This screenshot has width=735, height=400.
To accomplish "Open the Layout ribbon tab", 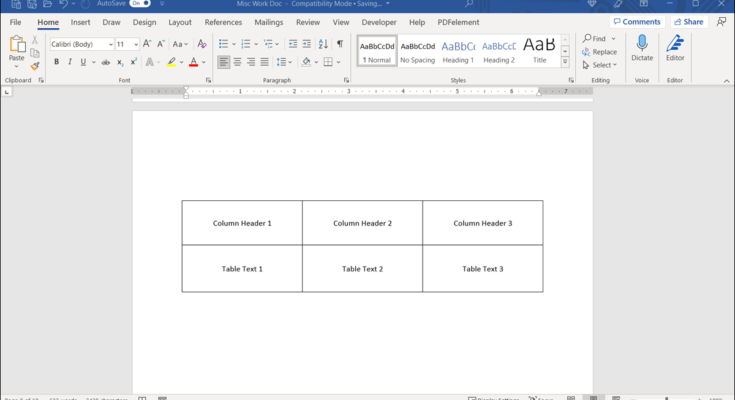I will point(180,22).
